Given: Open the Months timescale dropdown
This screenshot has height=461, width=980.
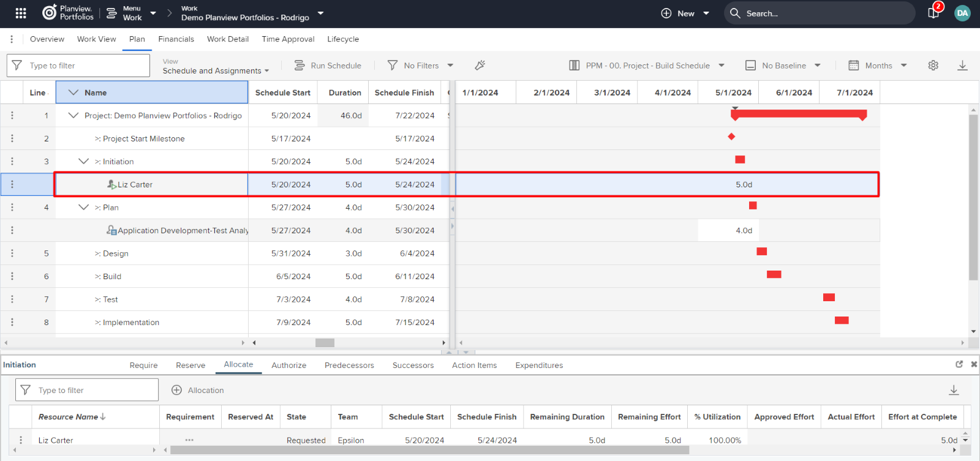Looking at the screenshot, I should (x=878, y=66).
